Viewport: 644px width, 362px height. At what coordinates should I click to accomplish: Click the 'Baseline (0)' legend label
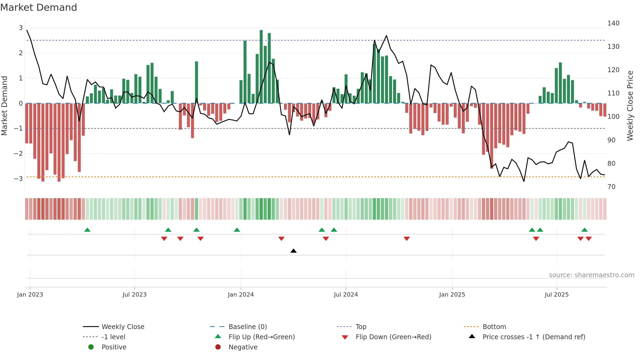pyautogui.click(x=248, y=327)
